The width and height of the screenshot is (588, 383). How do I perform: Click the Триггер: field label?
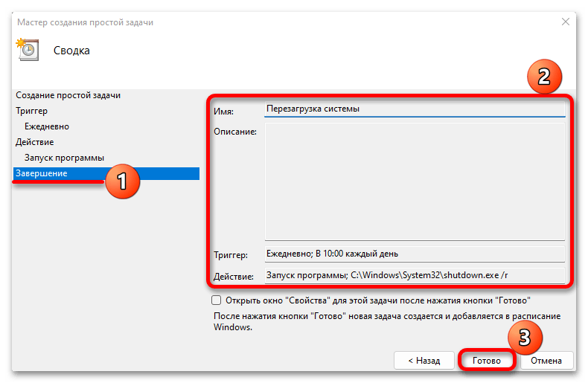coord(231,255)
